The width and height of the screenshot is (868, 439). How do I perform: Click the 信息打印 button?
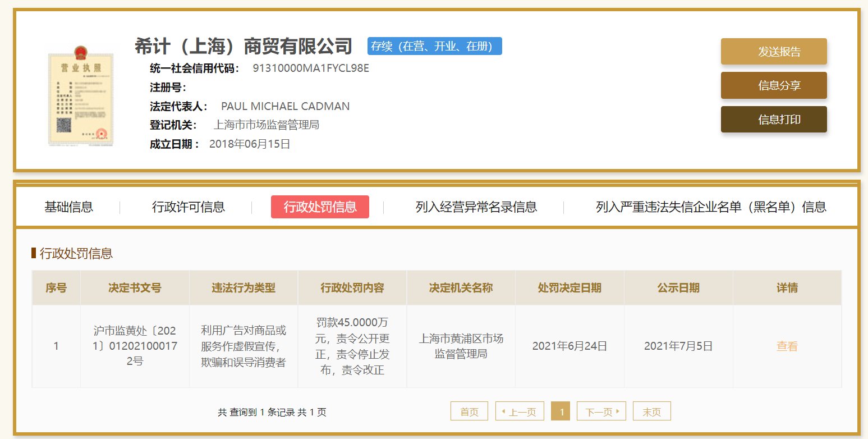(x=774, y=119)
